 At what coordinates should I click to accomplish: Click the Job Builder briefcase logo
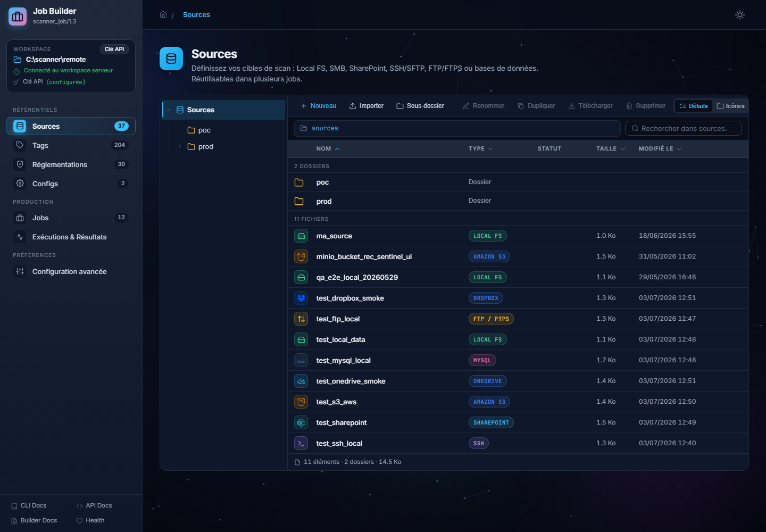pos(18,16)
